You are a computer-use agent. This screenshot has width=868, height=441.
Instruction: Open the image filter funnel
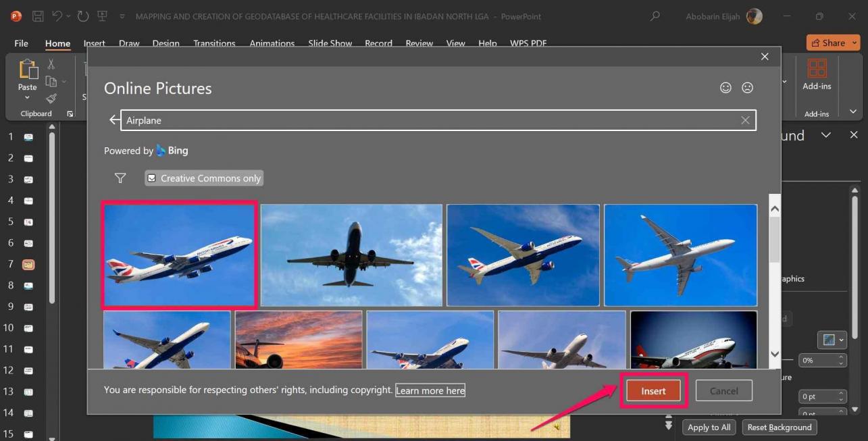(x=120, y=178)
